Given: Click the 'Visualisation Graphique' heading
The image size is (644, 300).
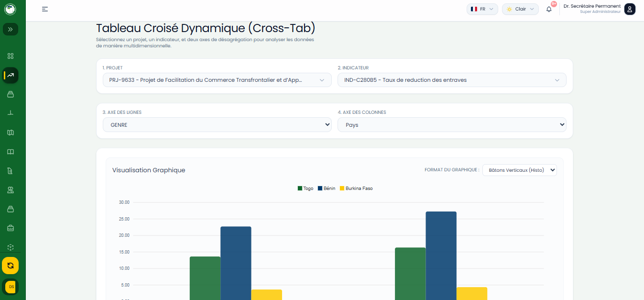Looking at the screenshot, I should (149, 170).
